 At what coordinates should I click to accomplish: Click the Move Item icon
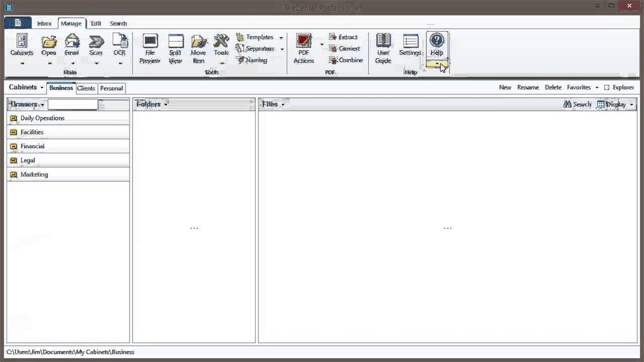198,41
